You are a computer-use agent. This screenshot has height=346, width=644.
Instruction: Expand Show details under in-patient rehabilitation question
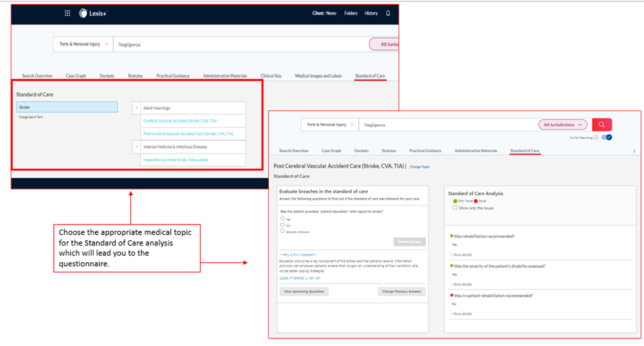[x=461, y=314]
